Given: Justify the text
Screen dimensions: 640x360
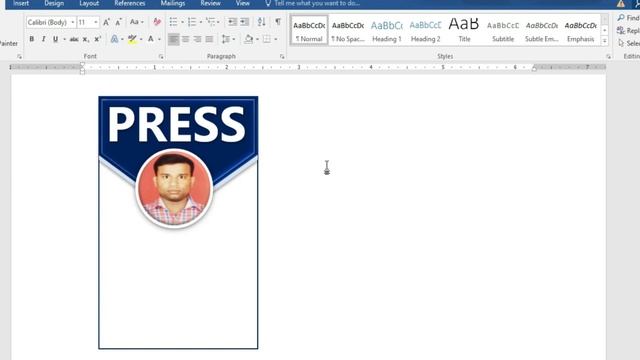Looking at the screenshot, I should (x=209, y=39).
